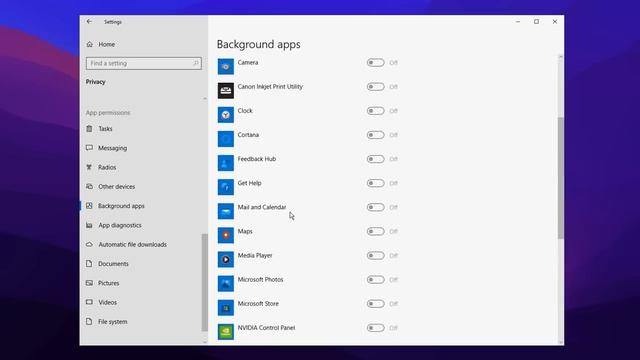This screenshot has width=640, height=360.
Task: Click the Canon Inkjet Print Utility icon
Action: 226,91
